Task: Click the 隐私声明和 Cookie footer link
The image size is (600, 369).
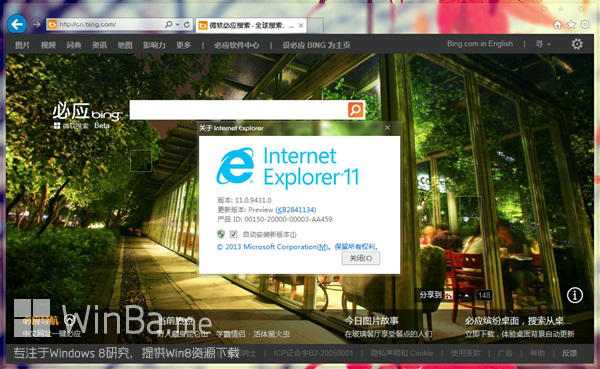Action: (402, 353)
